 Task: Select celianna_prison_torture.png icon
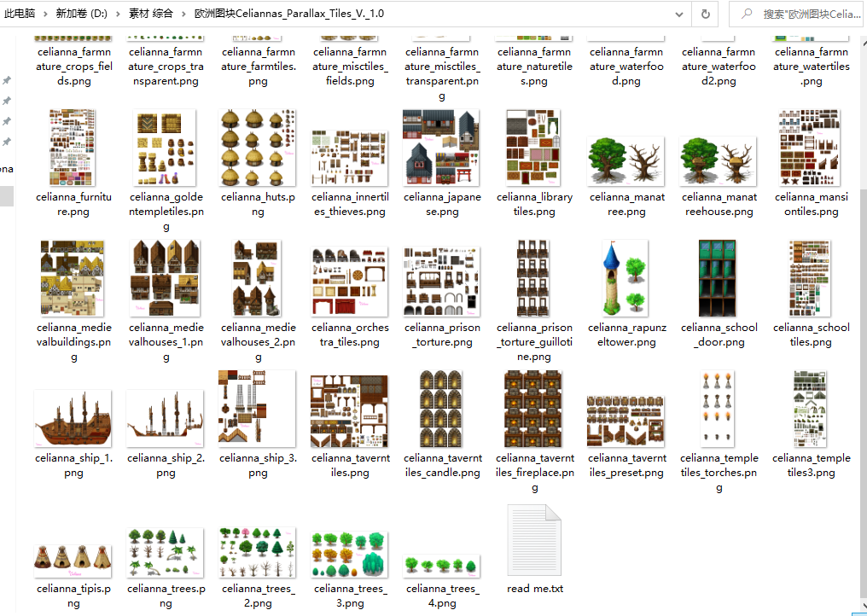441,282
